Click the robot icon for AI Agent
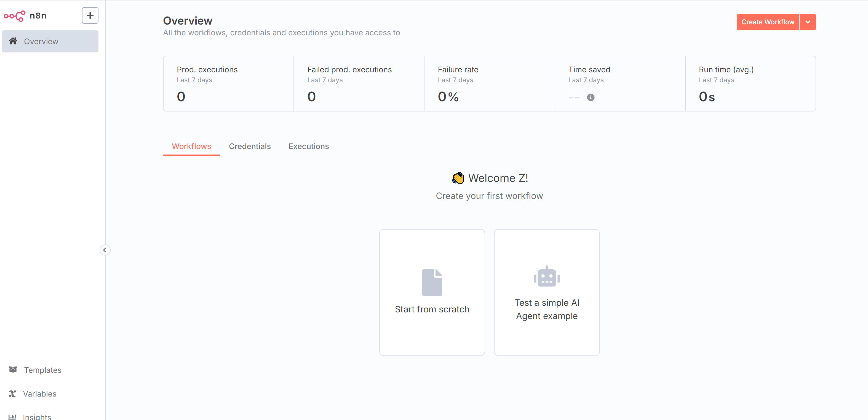 [547, 277]
